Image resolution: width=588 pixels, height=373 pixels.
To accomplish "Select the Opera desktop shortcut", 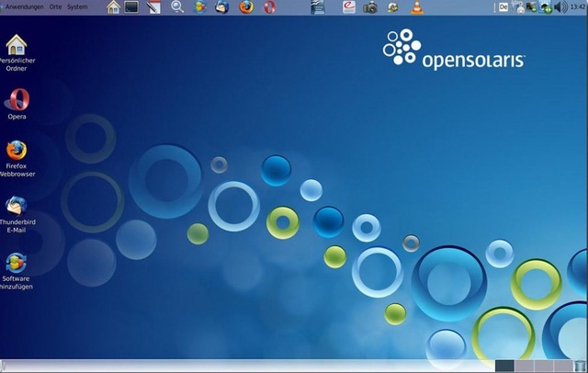I will click(x=17, y=104).
